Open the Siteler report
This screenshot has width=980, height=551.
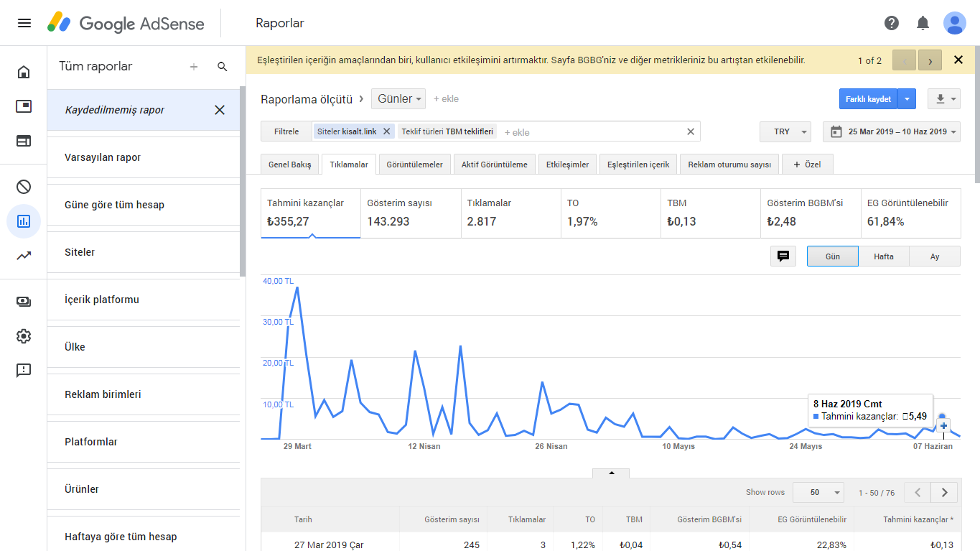[144, 252]
